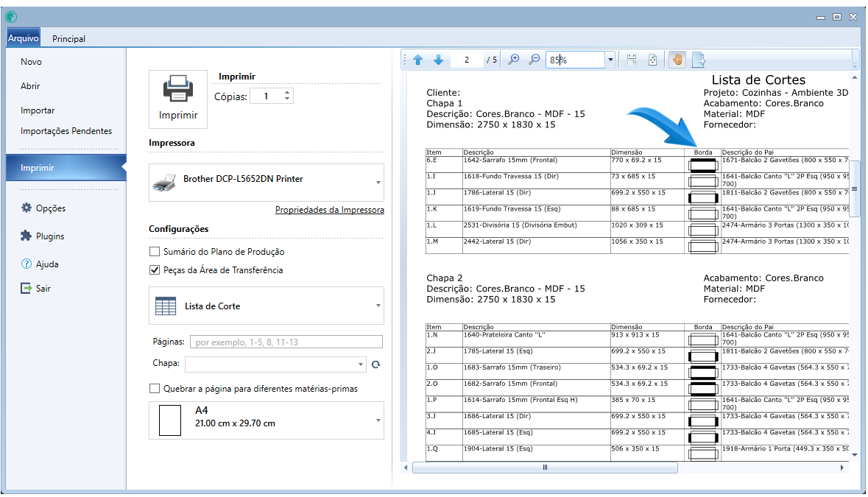Fit preview to page width
This screenshot has width=868, height=497.
632,60
